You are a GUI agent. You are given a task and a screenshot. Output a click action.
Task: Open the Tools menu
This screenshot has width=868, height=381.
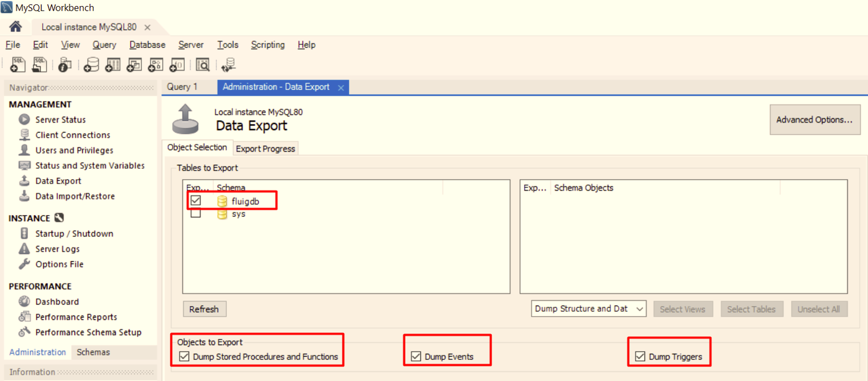(x=228, y=45)
